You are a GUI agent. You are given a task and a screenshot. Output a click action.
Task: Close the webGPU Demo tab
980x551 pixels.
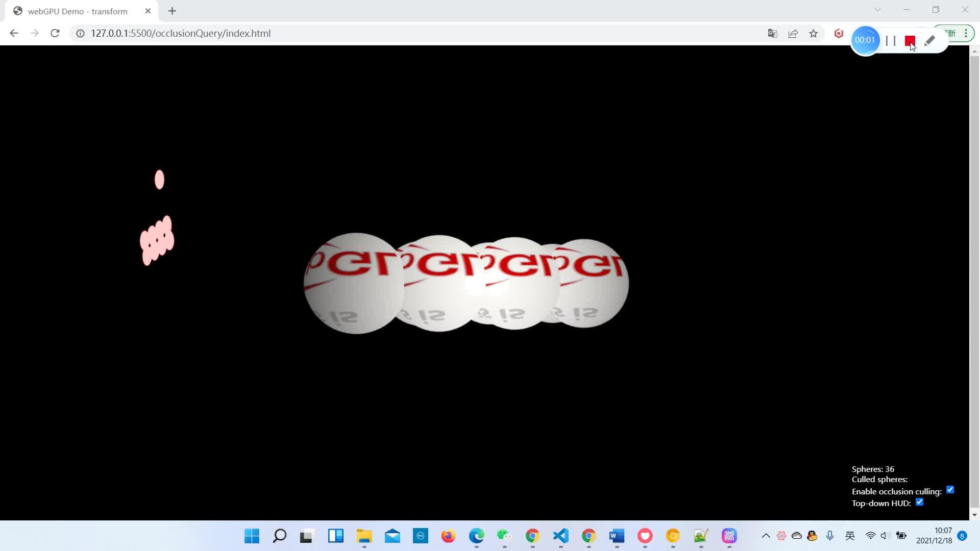[148, 11]
